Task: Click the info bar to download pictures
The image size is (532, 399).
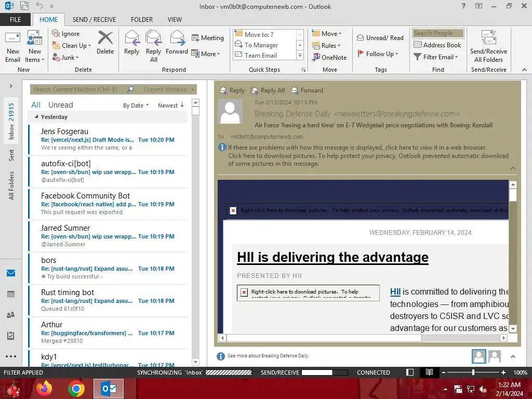Action: tap(368, 159)
